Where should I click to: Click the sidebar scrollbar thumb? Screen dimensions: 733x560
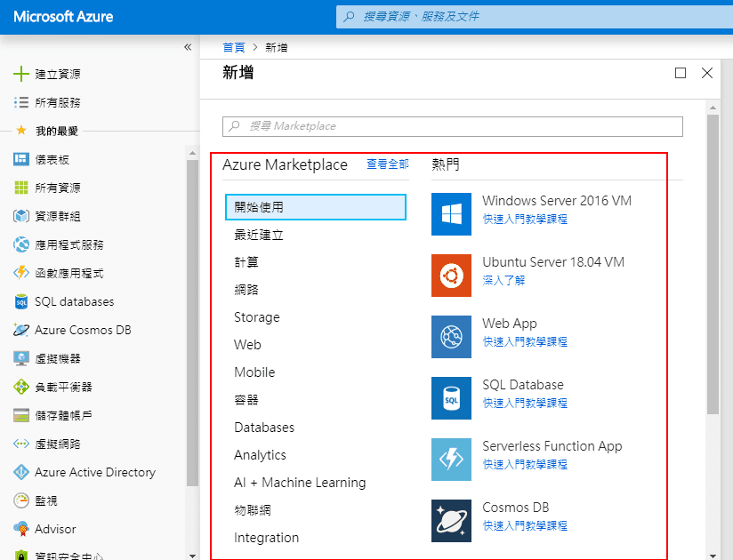(193, 324)
